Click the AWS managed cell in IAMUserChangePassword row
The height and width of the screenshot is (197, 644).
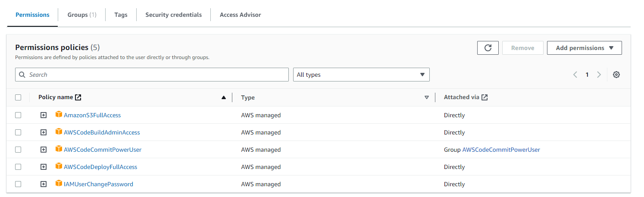(261, 184)
